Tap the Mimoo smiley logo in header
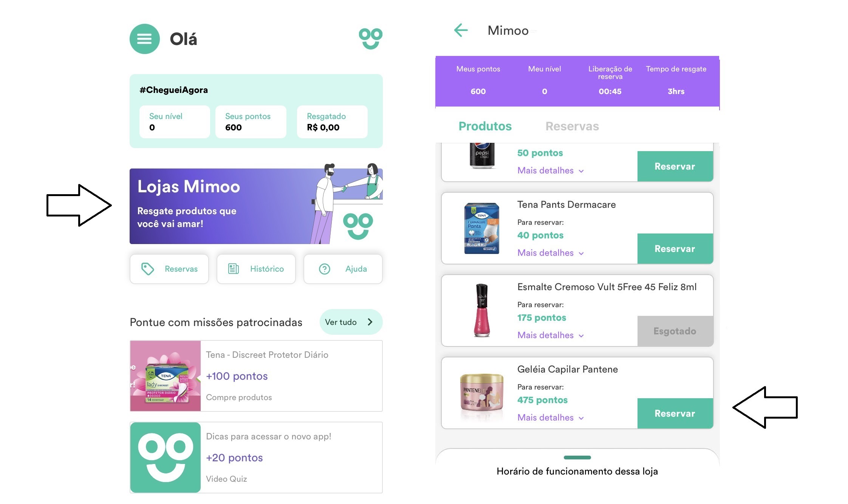Viewport: 848px width, 504px height. [370, 39]
